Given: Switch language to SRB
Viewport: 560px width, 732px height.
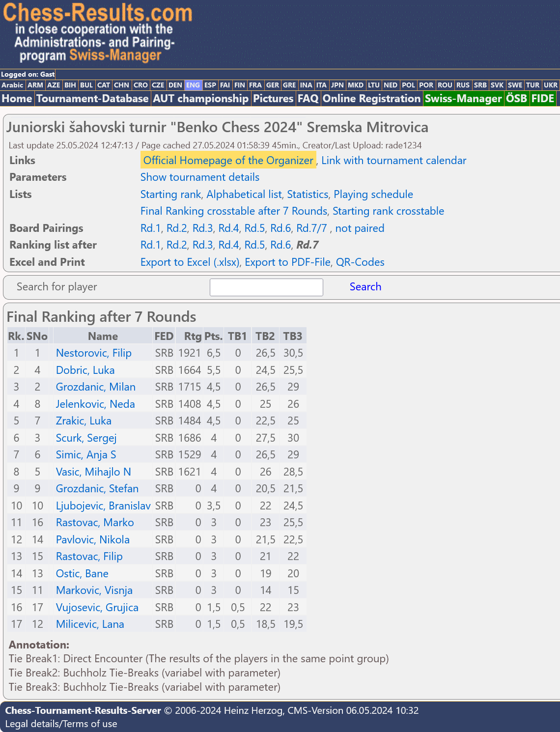Looking at the screenshot, I should click(x=480, y=85).
